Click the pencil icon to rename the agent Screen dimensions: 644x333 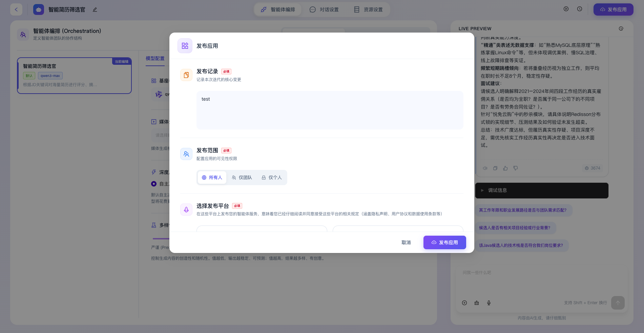tap(95, 9)
